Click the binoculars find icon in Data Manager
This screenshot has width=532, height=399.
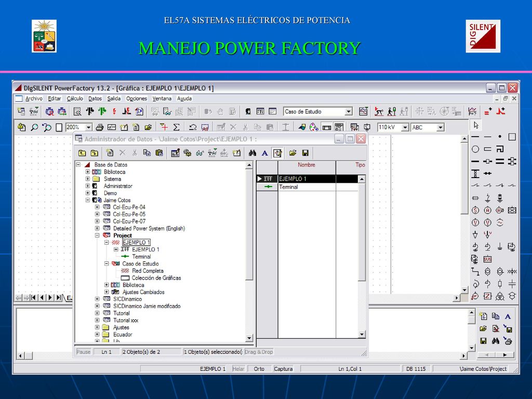tap(252, 153)
